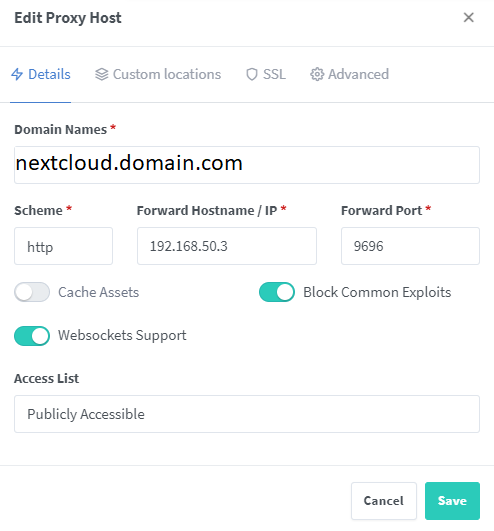Disable the Block Common Exploits switch
494x531 pixels.
point(277,292)
